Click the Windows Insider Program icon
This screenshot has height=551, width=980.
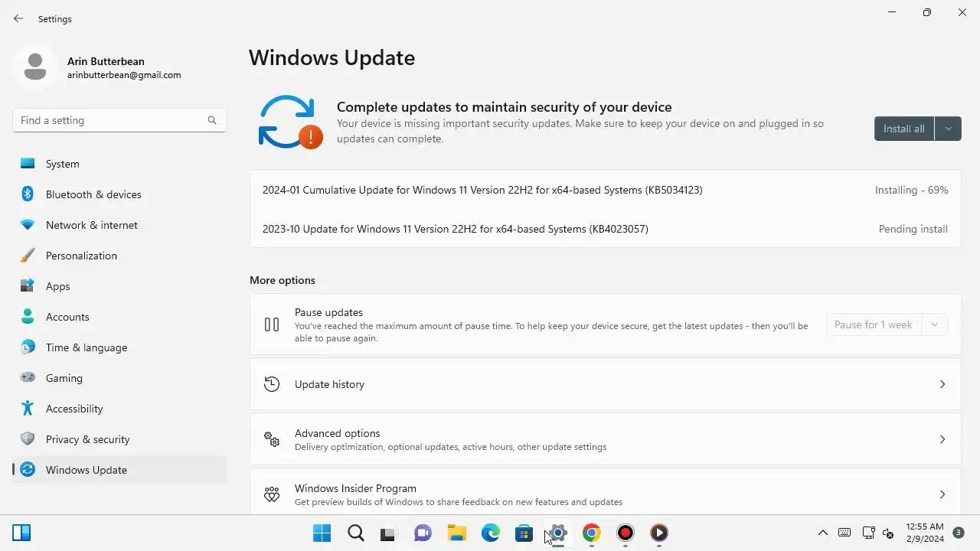[272, 494]
